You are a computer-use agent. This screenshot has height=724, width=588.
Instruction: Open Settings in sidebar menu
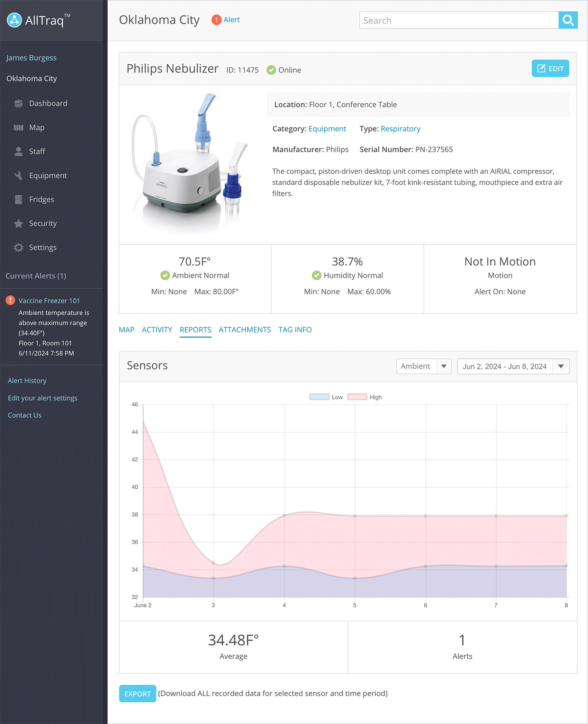pos(43,247)
